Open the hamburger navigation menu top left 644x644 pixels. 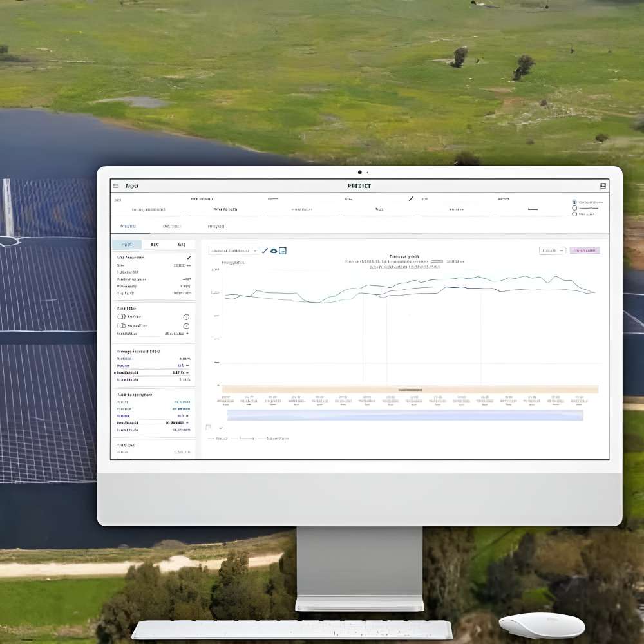click(x=117, y=185)
